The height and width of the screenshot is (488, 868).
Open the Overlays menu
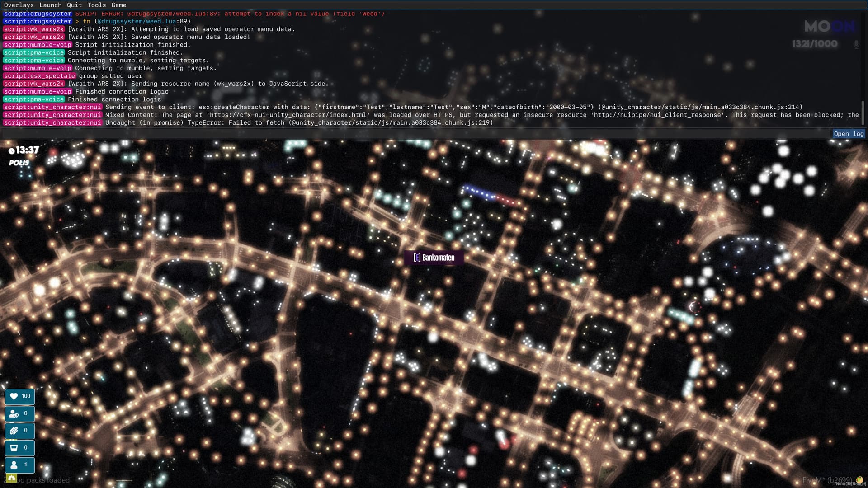pos(19,5)
